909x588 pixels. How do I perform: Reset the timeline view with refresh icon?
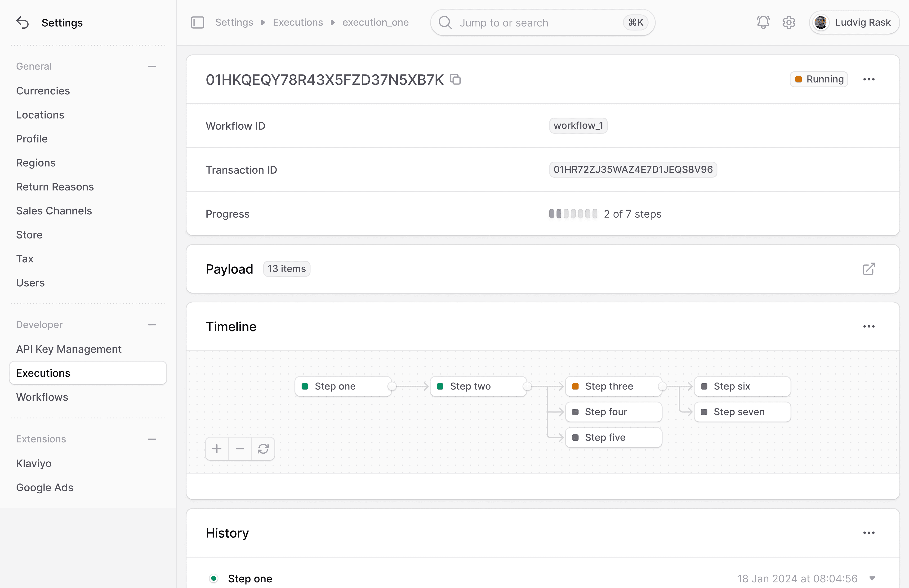click(x=263, y=449)
